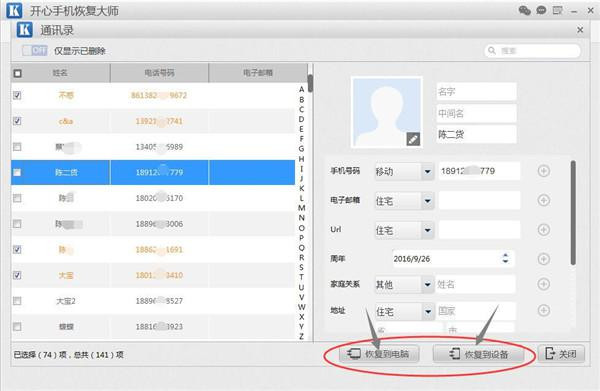
Task: Jump to letter A in index
Action: click(302, 89)
